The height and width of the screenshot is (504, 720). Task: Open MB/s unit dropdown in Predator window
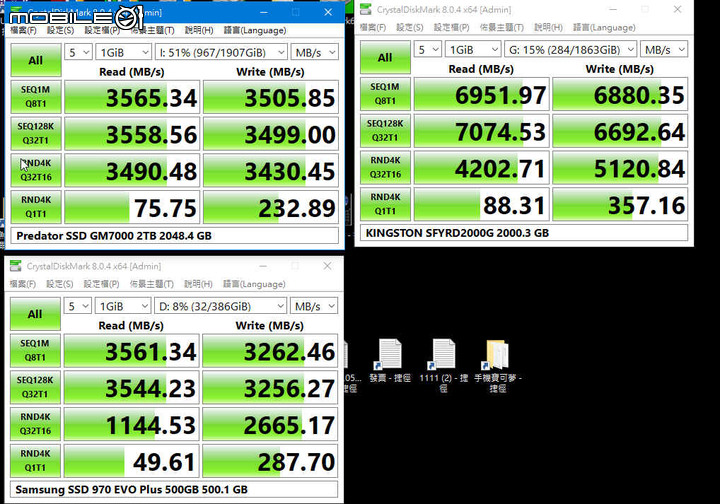click(315, 52)
